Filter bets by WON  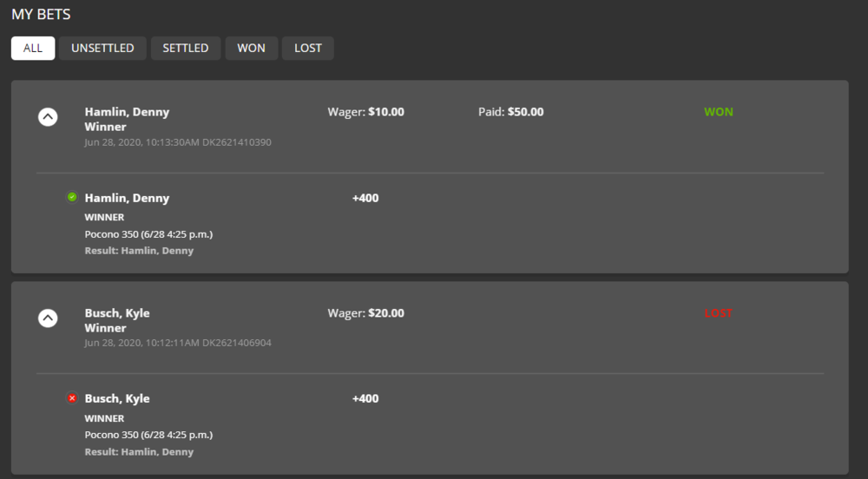(x=251, y=48)
